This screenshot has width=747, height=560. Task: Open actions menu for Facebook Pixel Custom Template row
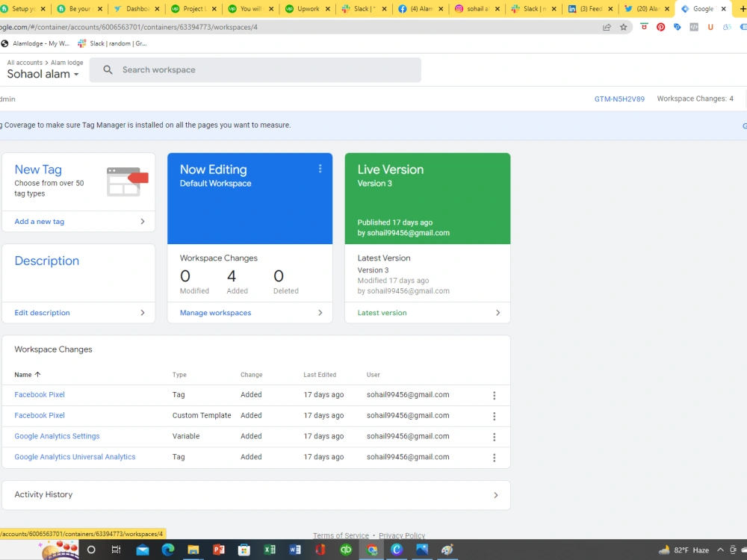coord(494,416)
